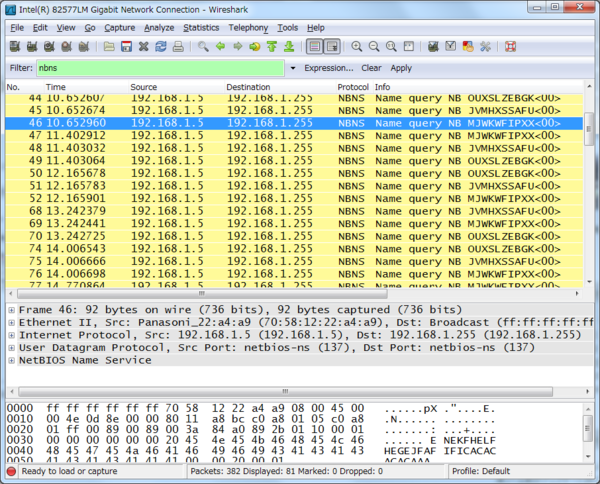
Task: Expand the Internet Protocol tree node
Action: 11,335
